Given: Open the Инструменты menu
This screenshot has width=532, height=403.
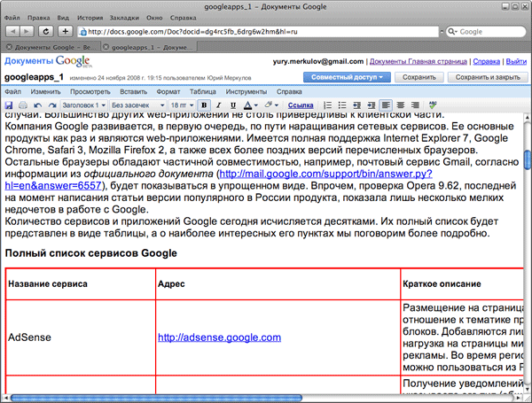Looking at the screenshot, I should [x=246, y=92].
